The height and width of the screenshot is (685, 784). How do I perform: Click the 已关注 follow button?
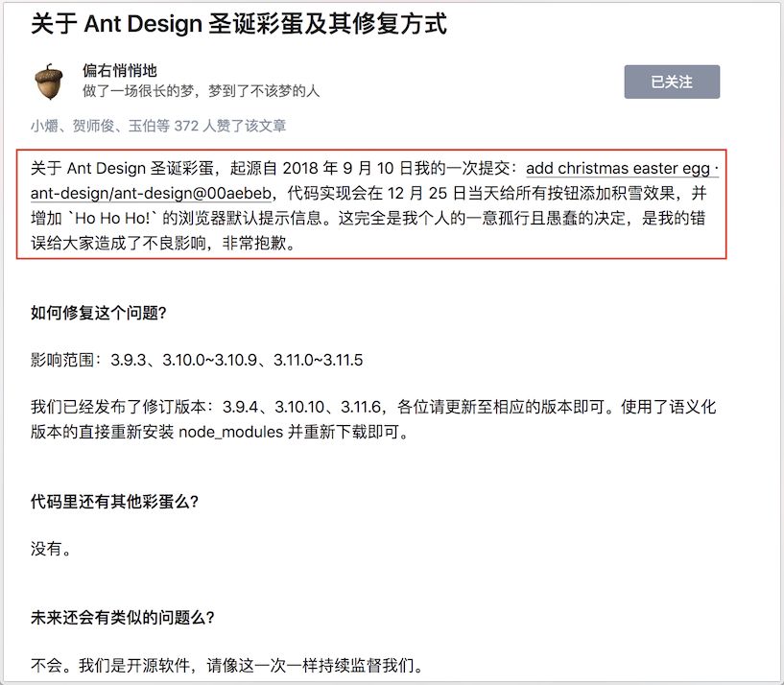point(672,82)
